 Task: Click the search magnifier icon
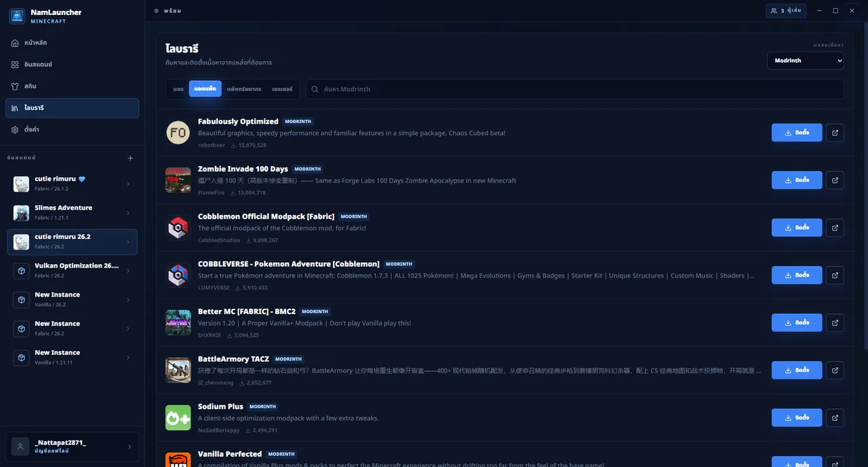click(315, 90)
